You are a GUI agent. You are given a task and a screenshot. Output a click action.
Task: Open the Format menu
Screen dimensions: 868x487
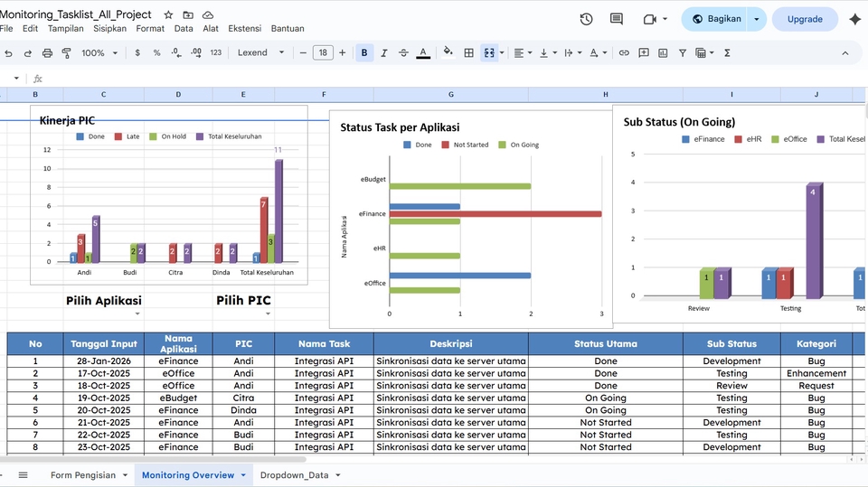150,28
